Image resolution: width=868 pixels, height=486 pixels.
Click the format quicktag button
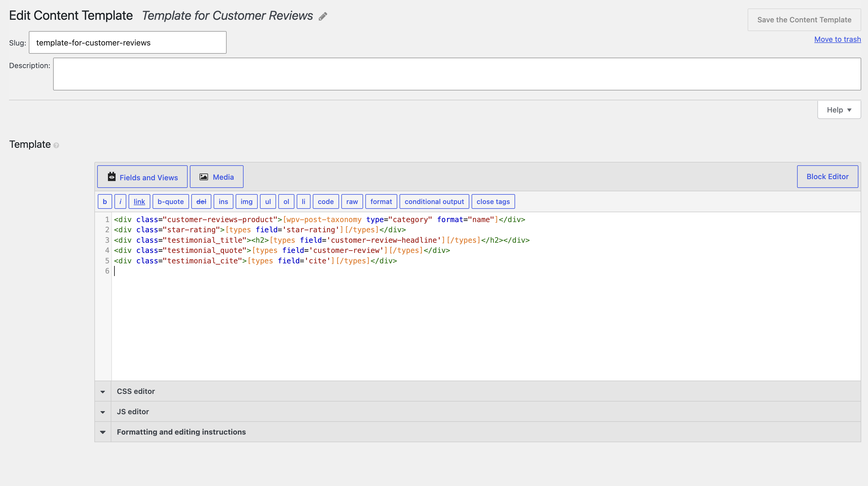click(x=381, y=201)
